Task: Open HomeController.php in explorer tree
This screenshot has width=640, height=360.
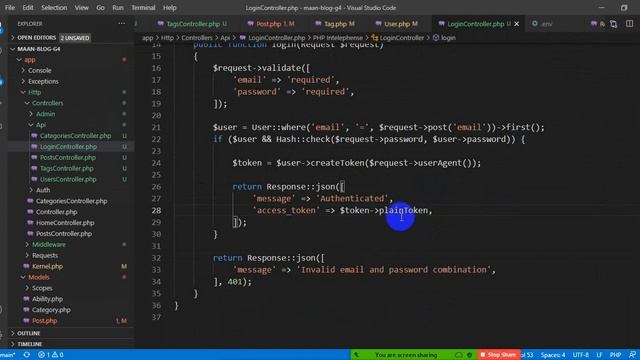Action: pyautogui.click(x=65, y=223)
